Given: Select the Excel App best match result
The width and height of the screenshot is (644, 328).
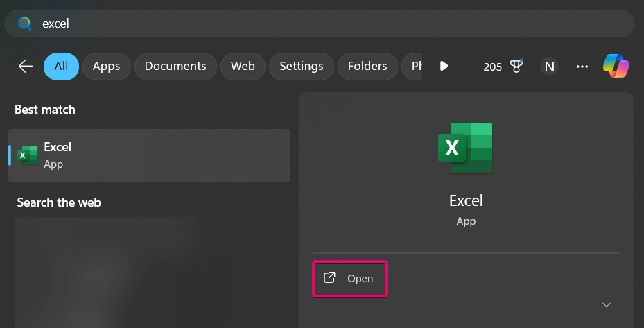Looking at the screenshot, I should [149, 155].
